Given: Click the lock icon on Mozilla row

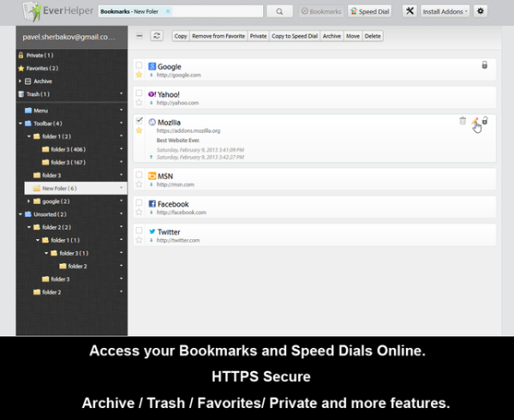Looking at the screenshot, I should [x=485, y=121].
